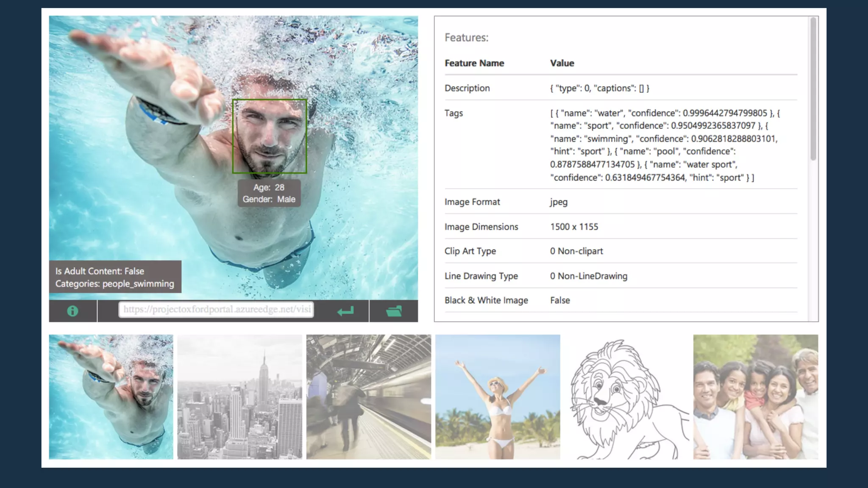The height and width of the screenshot is (488, 868).
Task: Select the grayscale city skyline thumbnail
Action: click(239, 397)
